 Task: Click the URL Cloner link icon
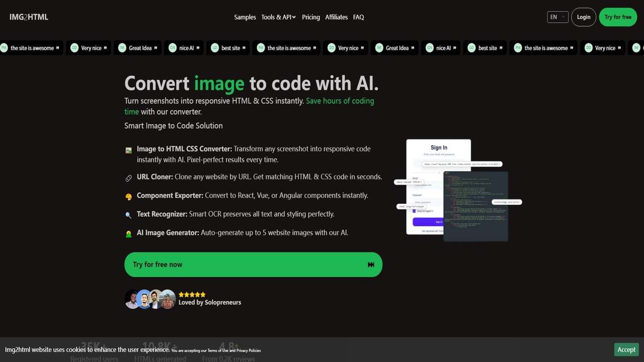click(x=129, y=178)
